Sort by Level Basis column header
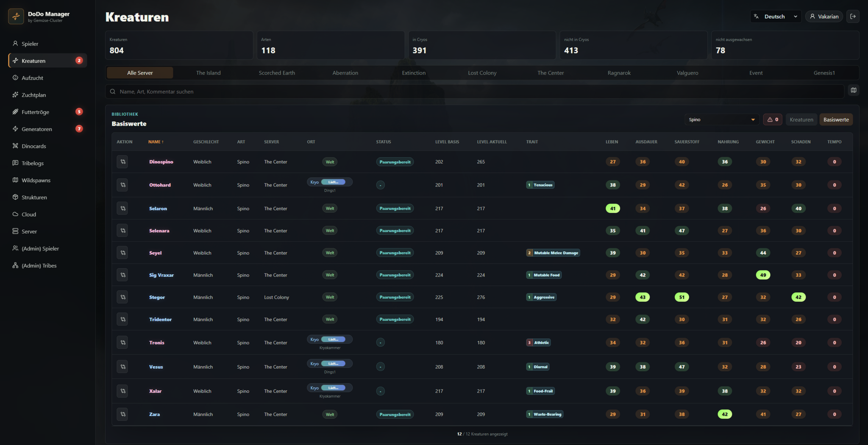This screenshot has height=445, width=868. (447, 142)
